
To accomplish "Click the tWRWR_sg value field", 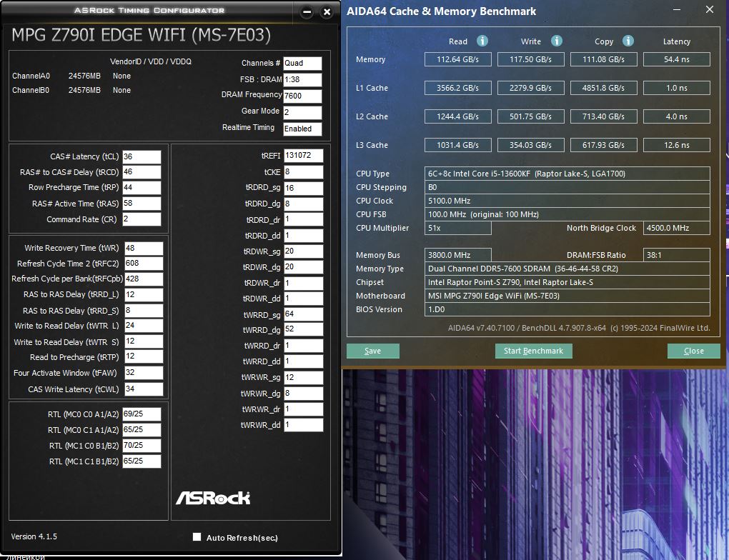I will tap(304, 377).
